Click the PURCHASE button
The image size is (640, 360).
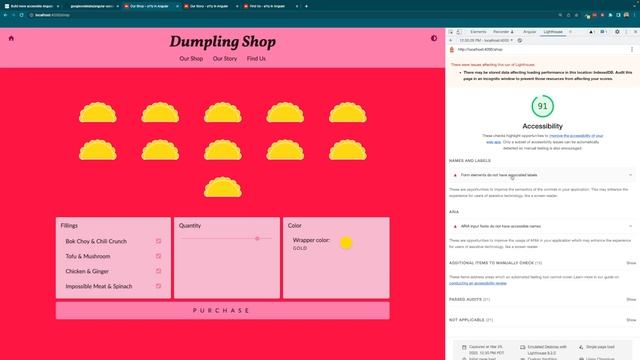coord(222,310)
